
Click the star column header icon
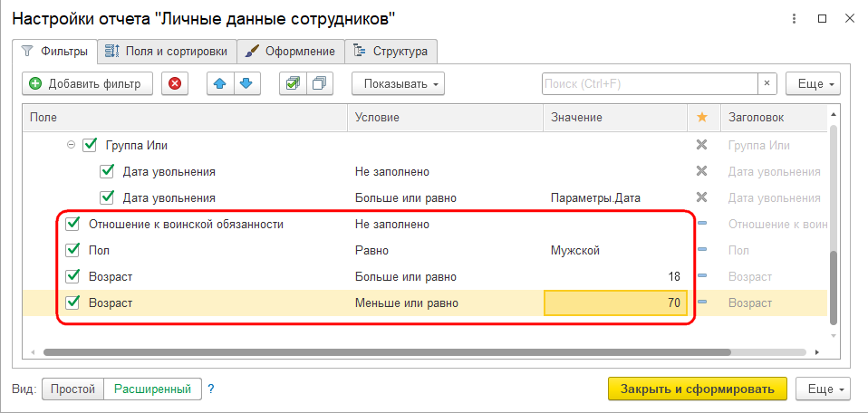701,118
